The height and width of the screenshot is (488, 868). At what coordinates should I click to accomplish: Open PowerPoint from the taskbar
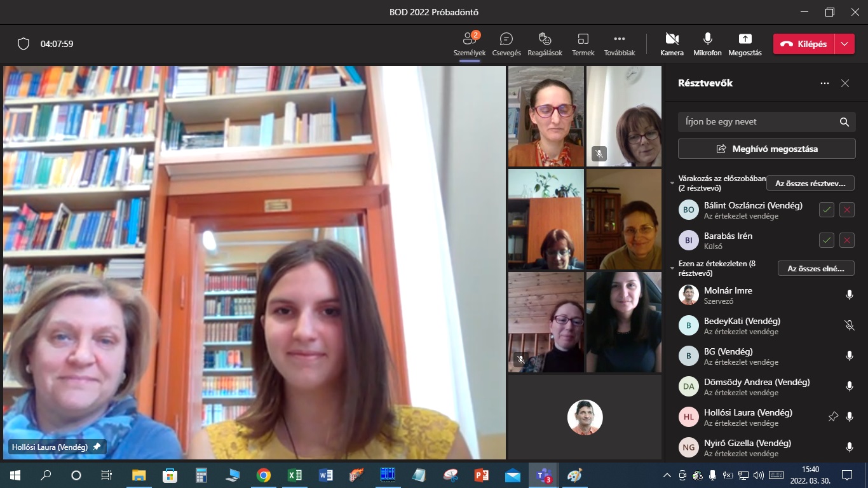pyautogui.click(x=481, y=475)
